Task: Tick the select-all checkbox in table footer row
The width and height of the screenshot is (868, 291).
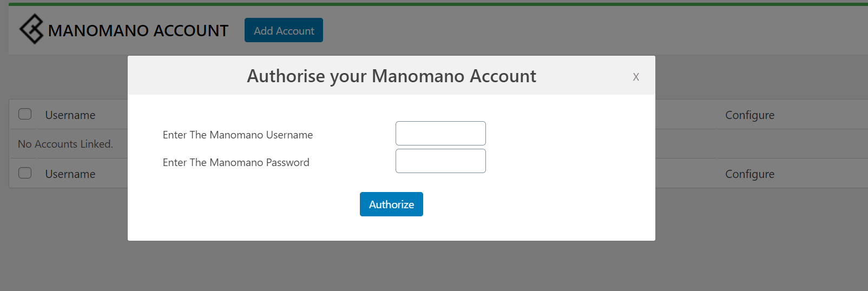Action: [x=25, y=173]
